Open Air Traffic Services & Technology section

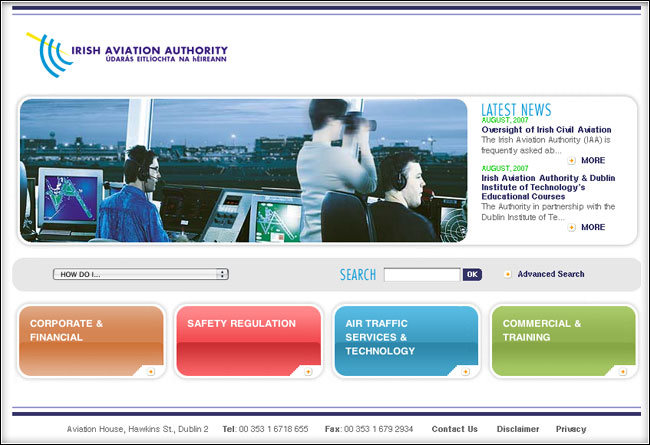click(406, 341)
